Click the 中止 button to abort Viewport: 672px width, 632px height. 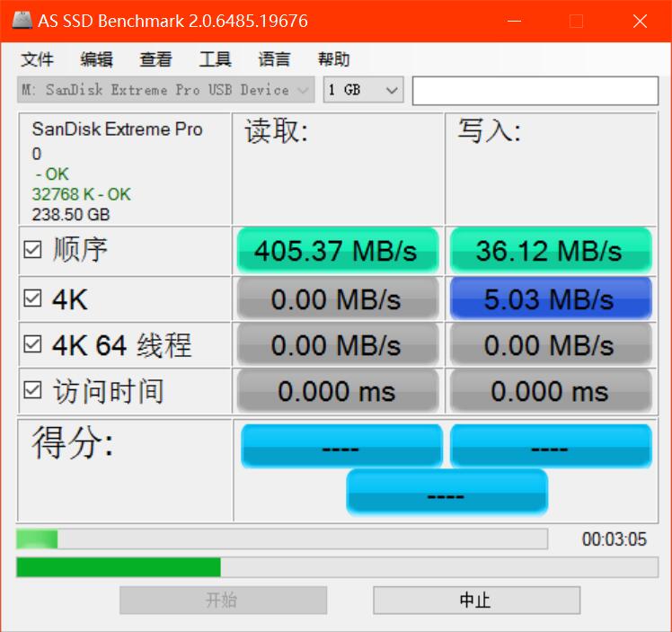(x=476, y=600)
